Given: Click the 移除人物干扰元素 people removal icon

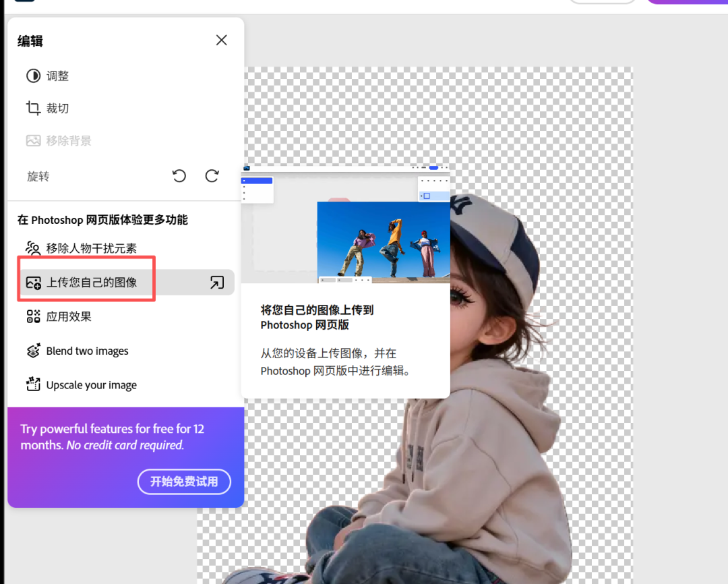Looking at the screenshot, I should click(x=32, y=248).
